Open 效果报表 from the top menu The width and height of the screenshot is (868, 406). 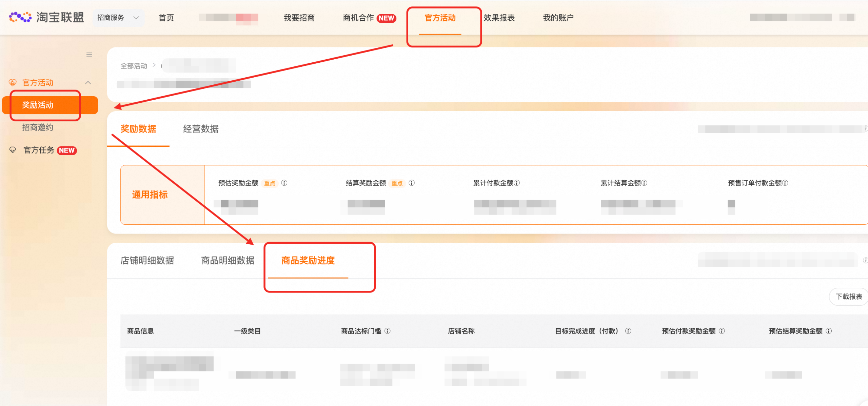pos(499,18)
